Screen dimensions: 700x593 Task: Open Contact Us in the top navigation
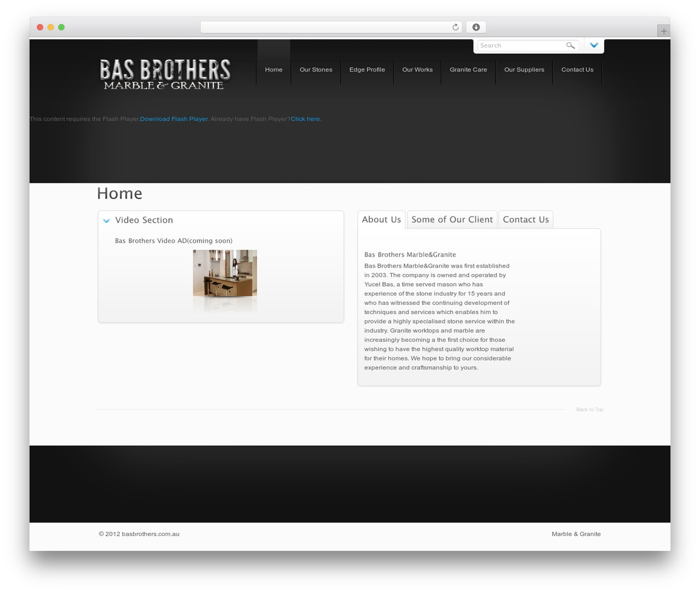click(577, 69)
